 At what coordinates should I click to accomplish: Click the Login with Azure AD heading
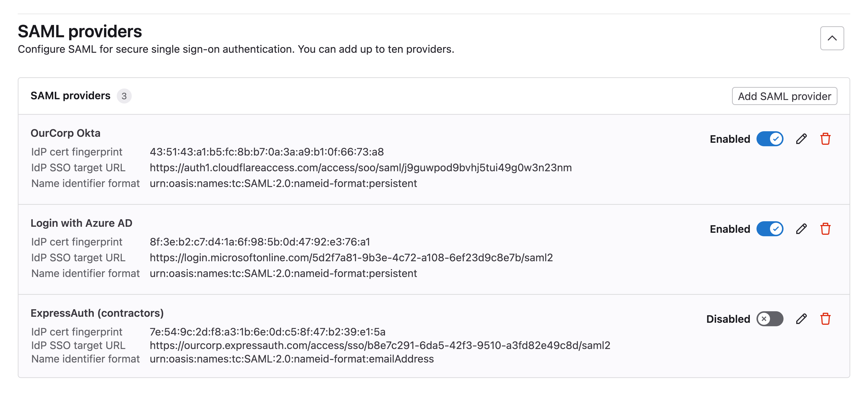81,223
